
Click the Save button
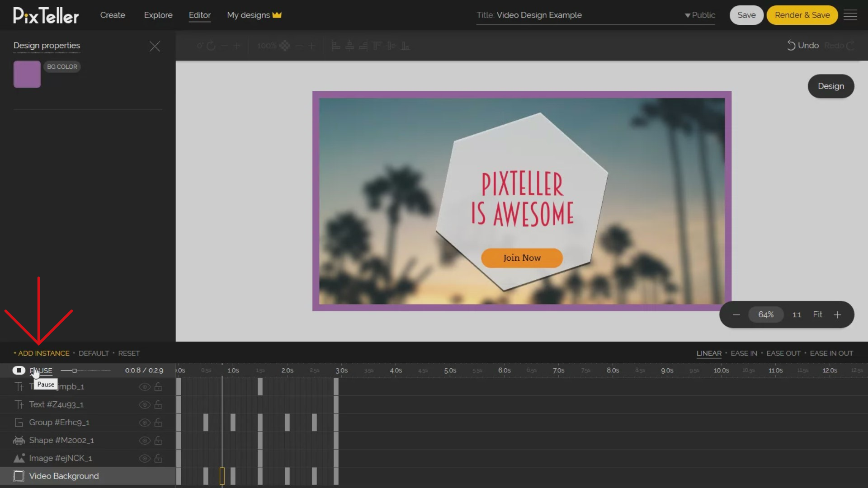[x=746, y=15]
